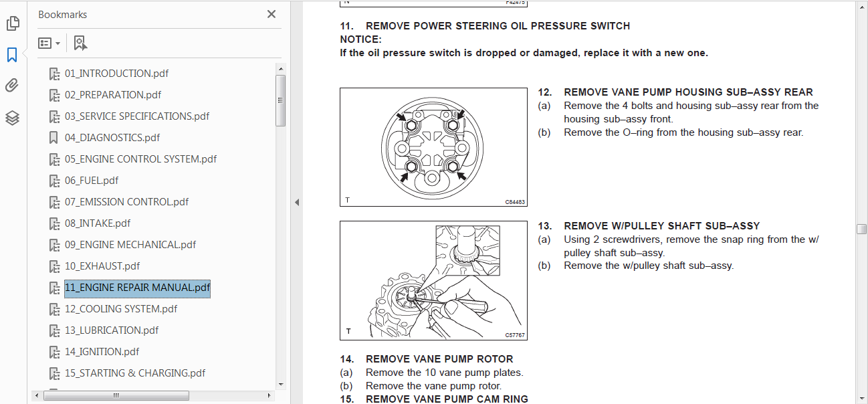Open 02_PREPARATION.pdf bookmark
The width and height of the screenshot is (868, 404).
113,95
